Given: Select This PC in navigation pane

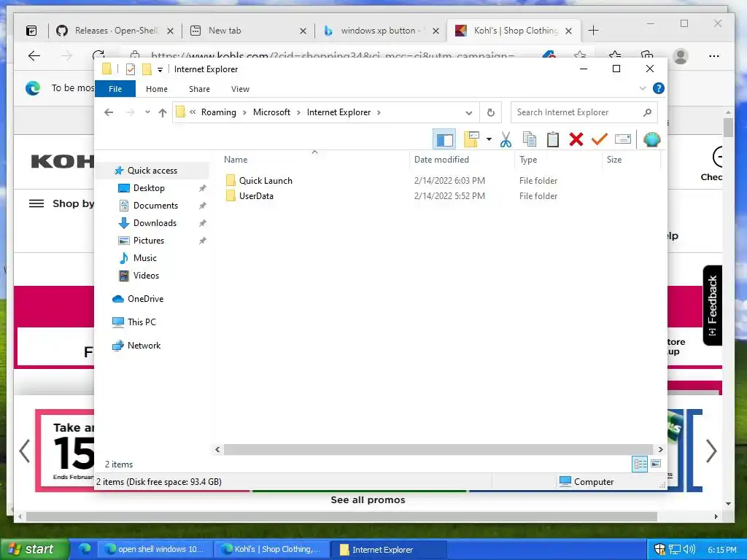Looking at the screenshot, I should [142, 322].
